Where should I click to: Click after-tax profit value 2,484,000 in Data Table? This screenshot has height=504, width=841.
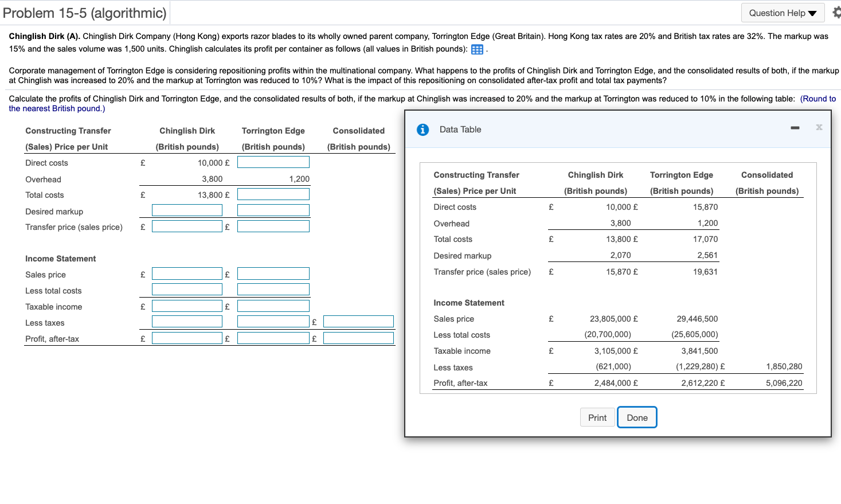612,383
